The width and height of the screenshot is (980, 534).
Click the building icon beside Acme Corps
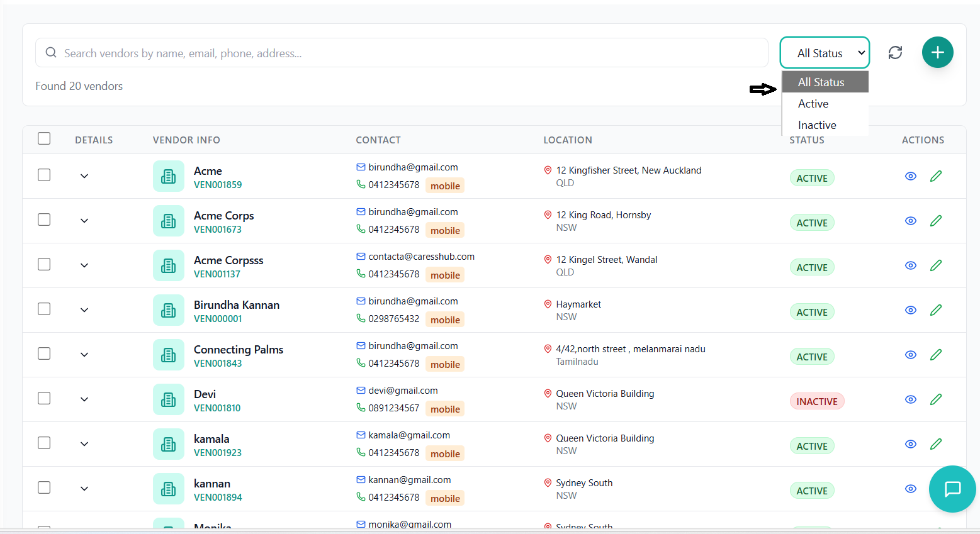(x=168, y=221)
